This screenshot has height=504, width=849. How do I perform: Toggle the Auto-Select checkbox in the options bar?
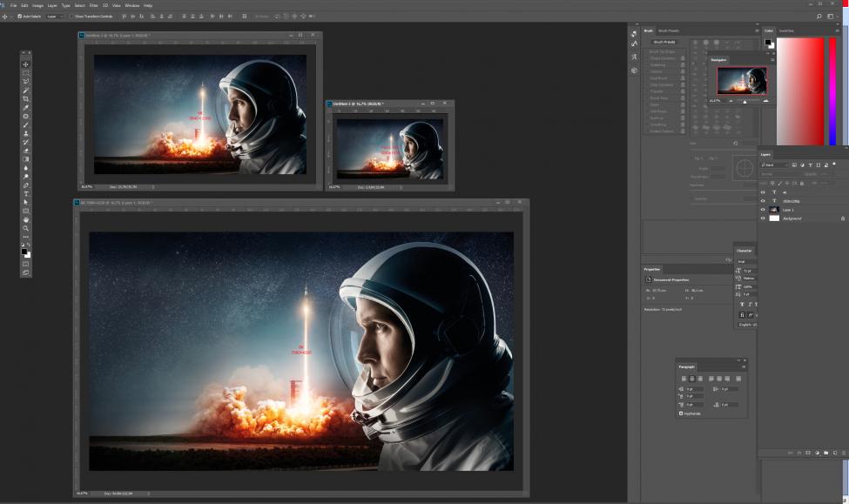point(19,16)
